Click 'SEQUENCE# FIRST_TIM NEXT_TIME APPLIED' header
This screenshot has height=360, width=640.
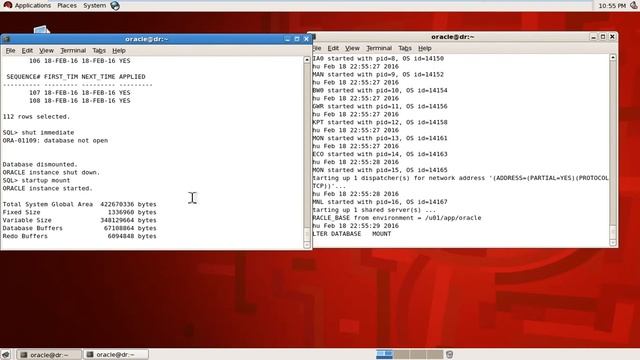pos(76,77)
